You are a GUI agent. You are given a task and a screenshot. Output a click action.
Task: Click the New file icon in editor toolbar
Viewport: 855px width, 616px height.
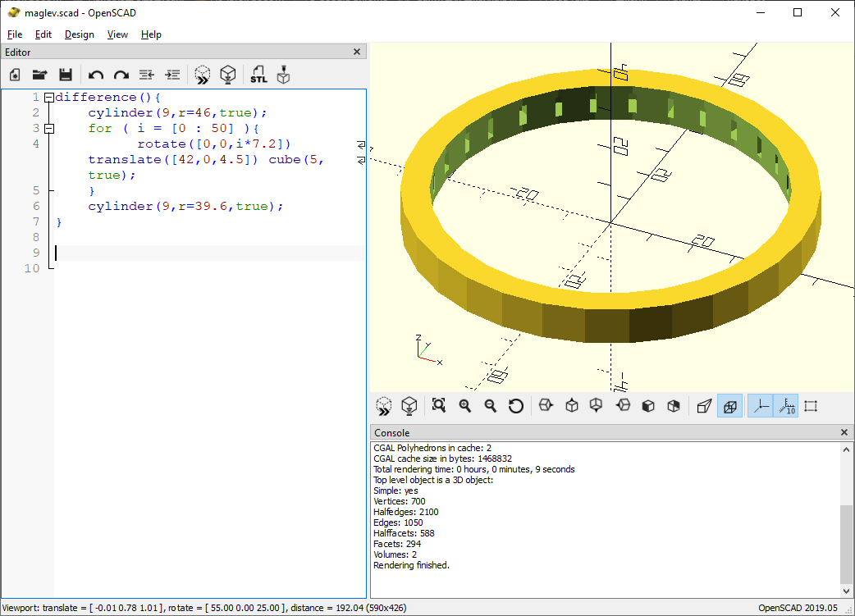(x=15, y=75)
